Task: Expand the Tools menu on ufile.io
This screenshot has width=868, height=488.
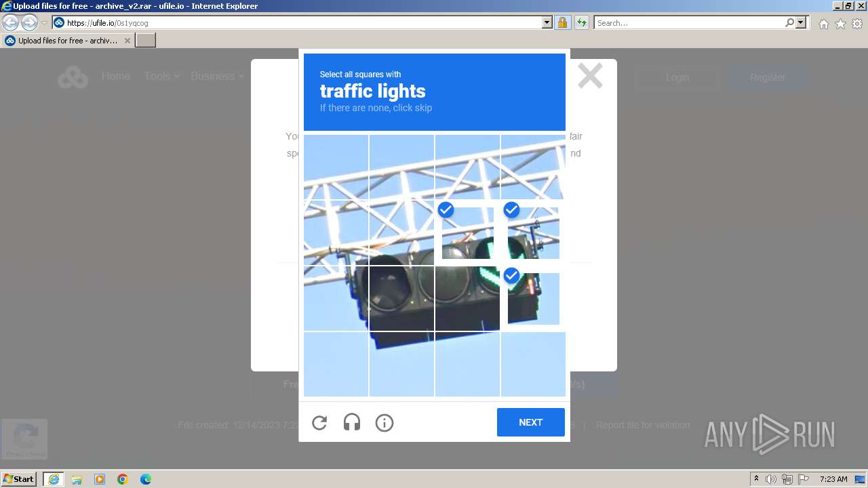Action: coord(161,77)
